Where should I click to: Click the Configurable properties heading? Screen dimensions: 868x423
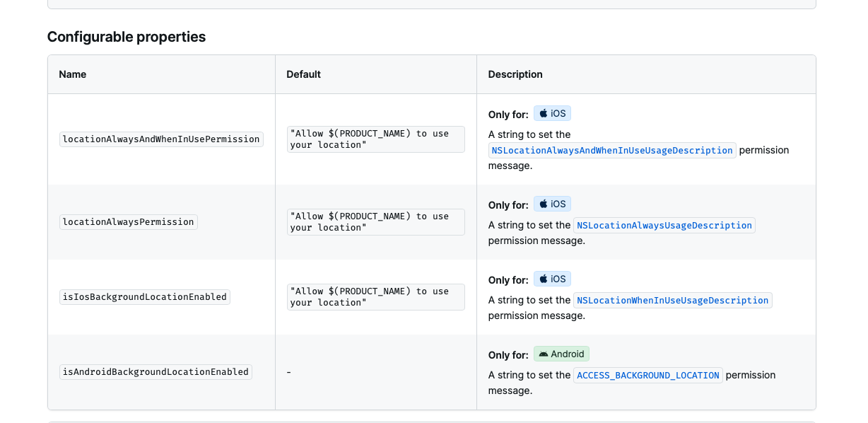coord(127,37)
